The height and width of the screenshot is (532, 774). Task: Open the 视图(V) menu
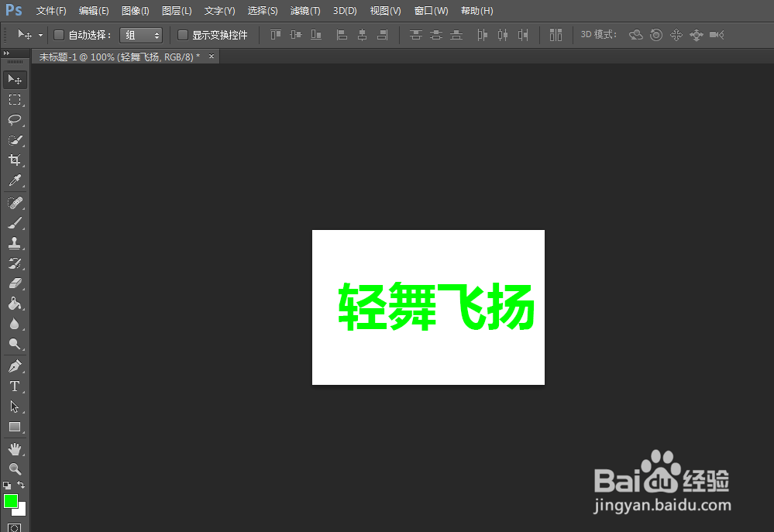[x=386, y=10]
